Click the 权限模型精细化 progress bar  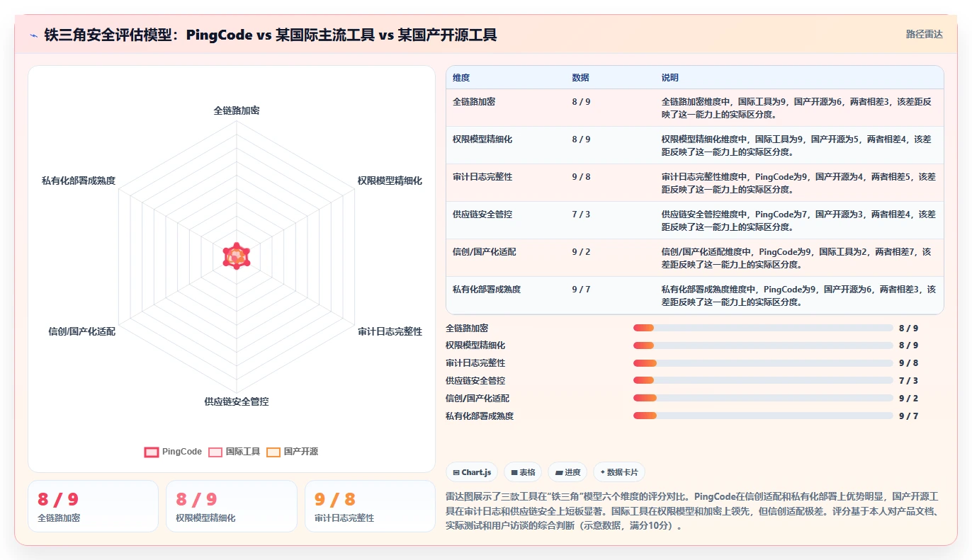click(x=763, y=345)
